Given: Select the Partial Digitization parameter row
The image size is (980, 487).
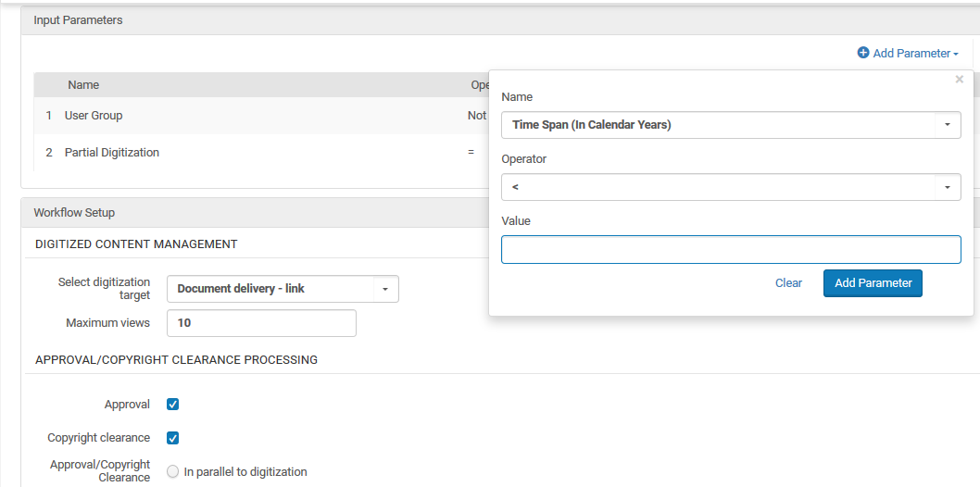Looking at the screenshot, I should [111, 153].
